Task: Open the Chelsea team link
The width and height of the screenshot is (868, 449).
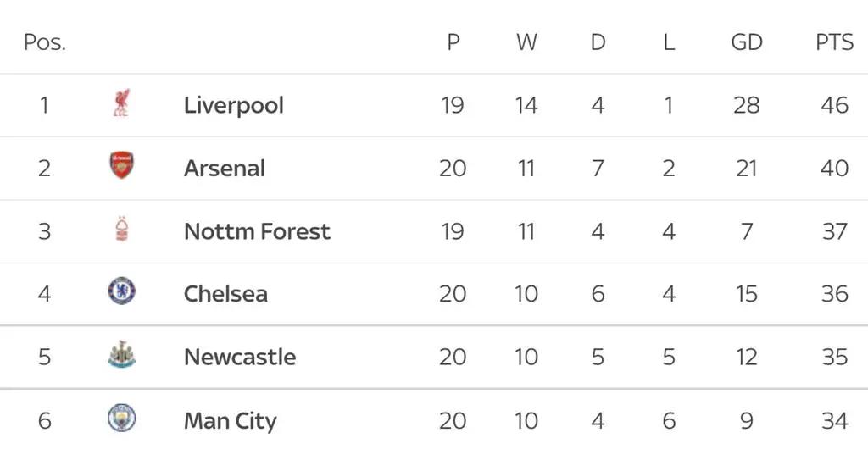Action: tap(225, 294)
